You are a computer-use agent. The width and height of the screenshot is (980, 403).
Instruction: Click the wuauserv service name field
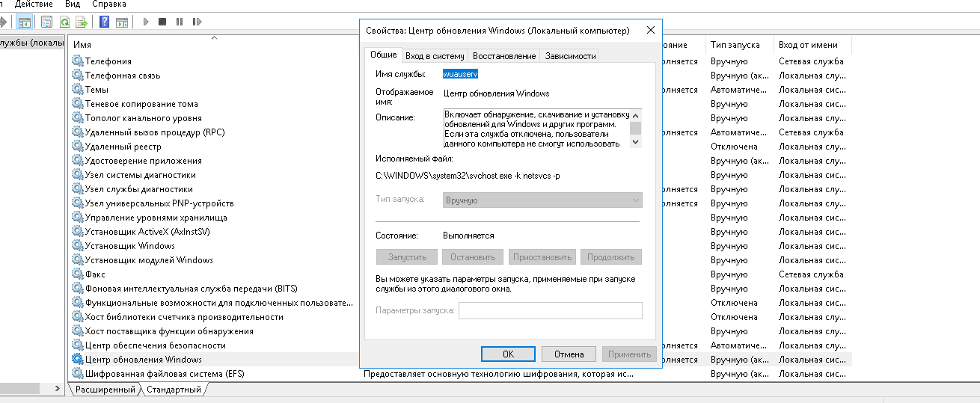(x=461, y=74)
